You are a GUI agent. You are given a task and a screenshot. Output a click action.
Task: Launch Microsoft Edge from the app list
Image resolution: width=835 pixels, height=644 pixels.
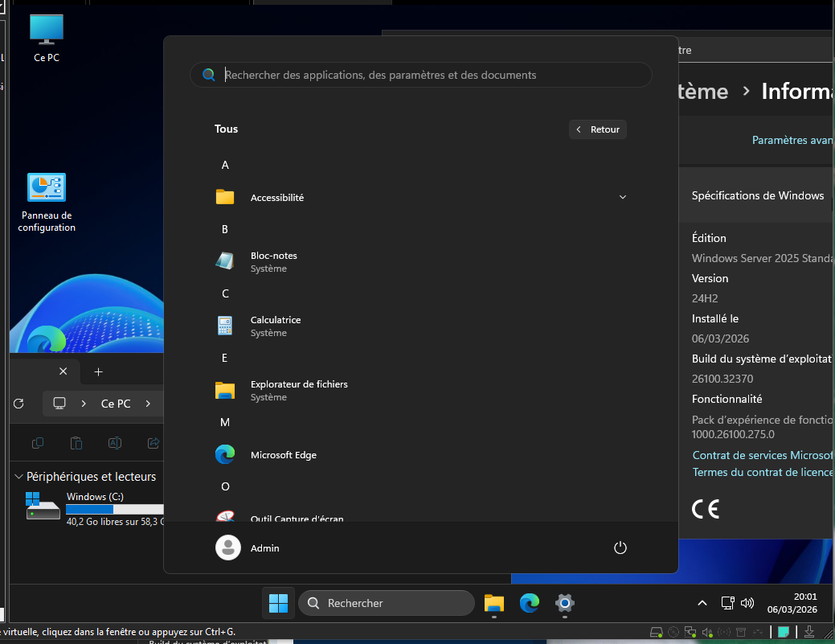tap(283, 455)
